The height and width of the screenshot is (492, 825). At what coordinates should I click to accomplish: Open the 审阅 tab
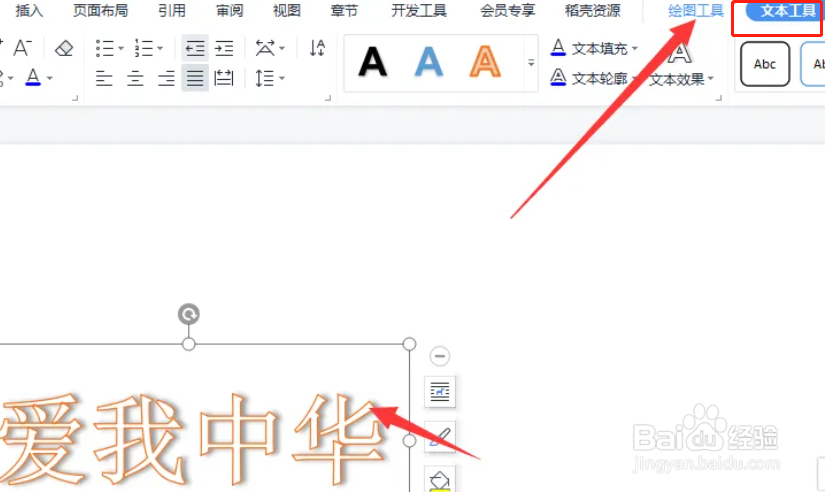pos(229,11)
